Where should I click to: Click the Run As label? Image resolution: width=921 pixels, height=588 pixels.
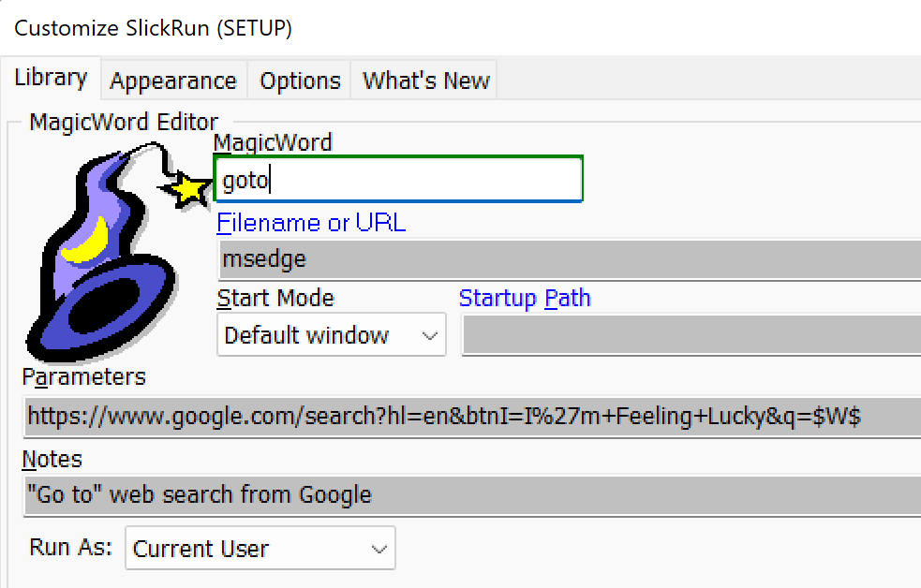click(71, 547)
